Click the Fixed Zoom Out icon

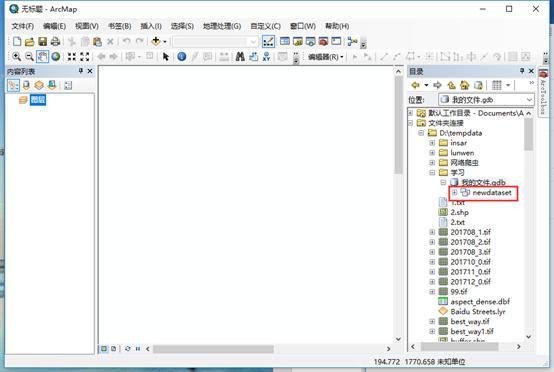point(85,57)
